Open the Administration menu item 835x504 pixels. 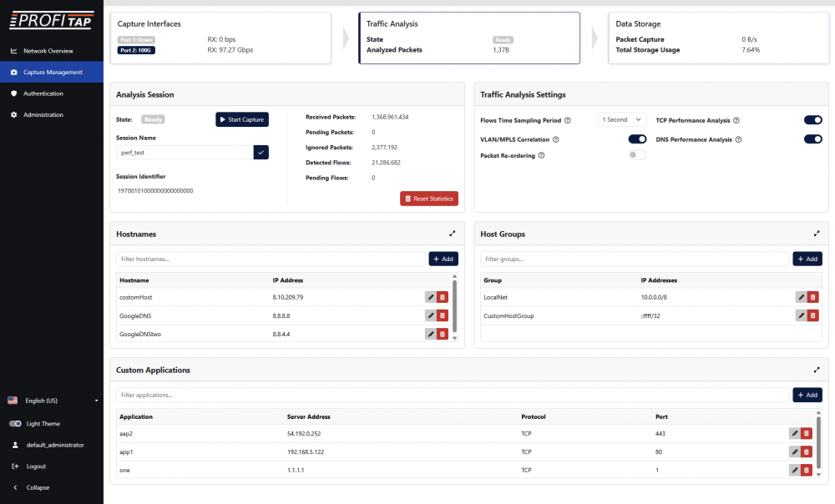click(43, 114)
